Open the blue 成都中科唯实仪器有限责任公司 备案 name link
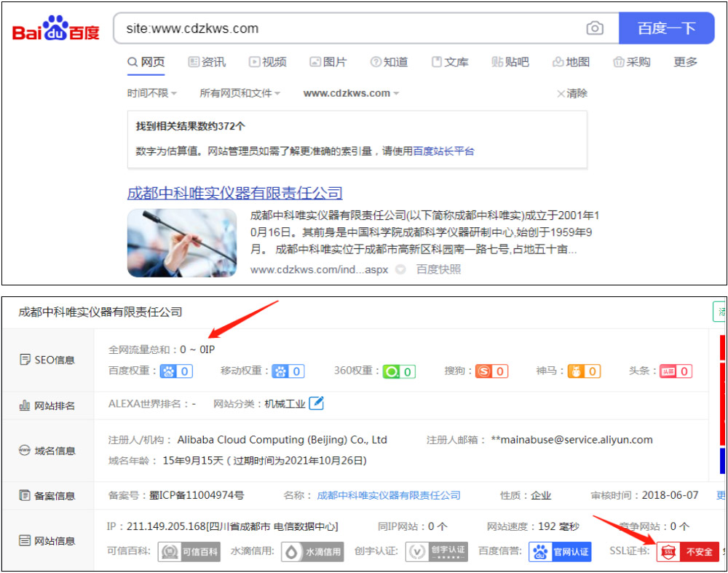Viewport: 728px width, 573px height. (389, 495)
